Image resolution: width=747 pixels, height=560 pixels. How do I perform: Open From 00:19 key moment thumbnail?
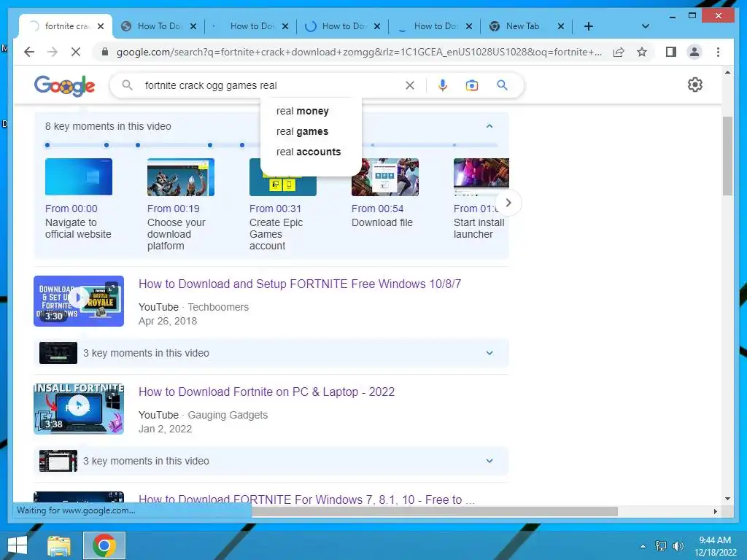(x=181, y=177)
